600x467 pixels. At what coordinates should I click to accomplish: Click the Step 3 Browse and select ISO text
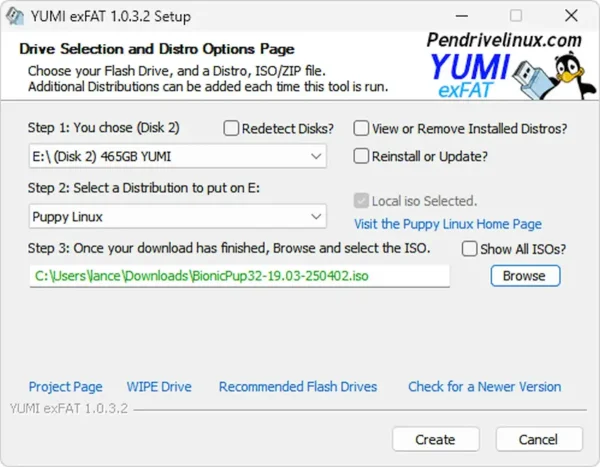[x=229, y=248]
